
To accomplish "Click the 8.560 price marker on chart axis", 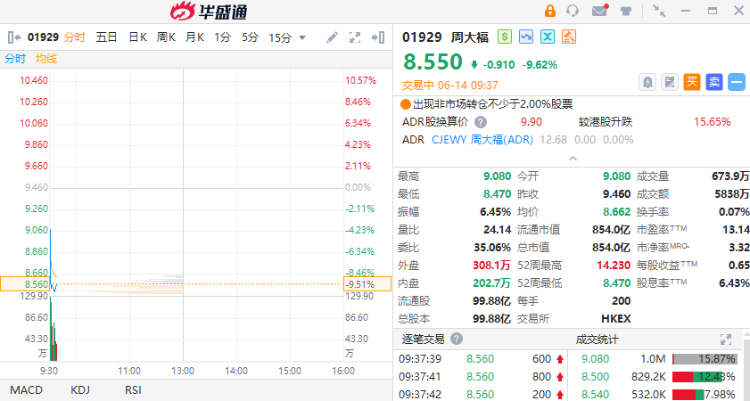I will (x=24, y=284).
